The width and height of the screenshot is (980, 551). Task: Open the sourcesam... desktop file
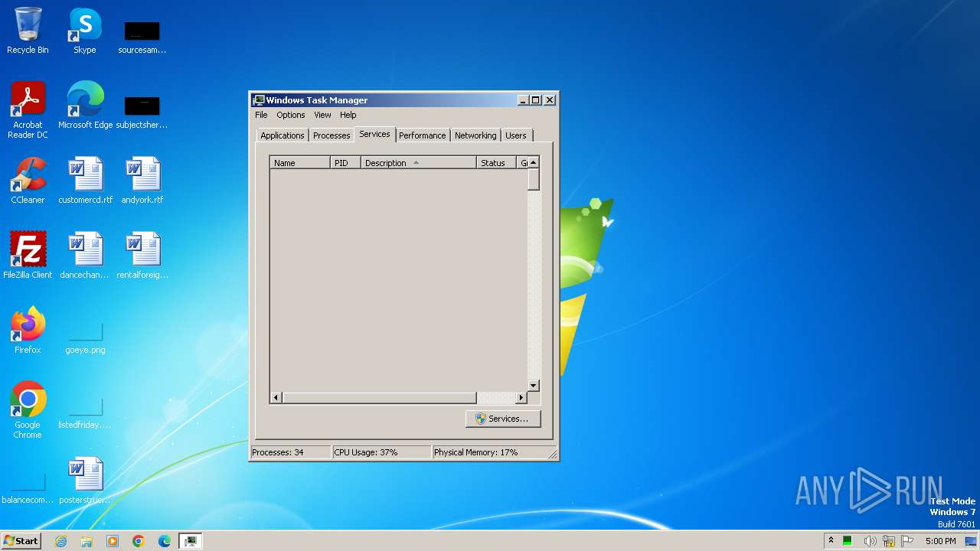point(142,37)
